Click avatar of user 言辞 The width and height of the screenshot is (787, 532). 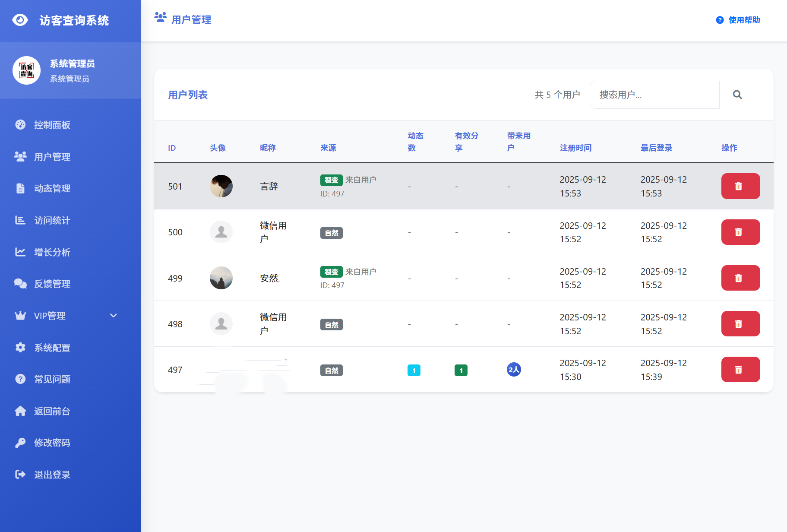(x=221, y=186)
